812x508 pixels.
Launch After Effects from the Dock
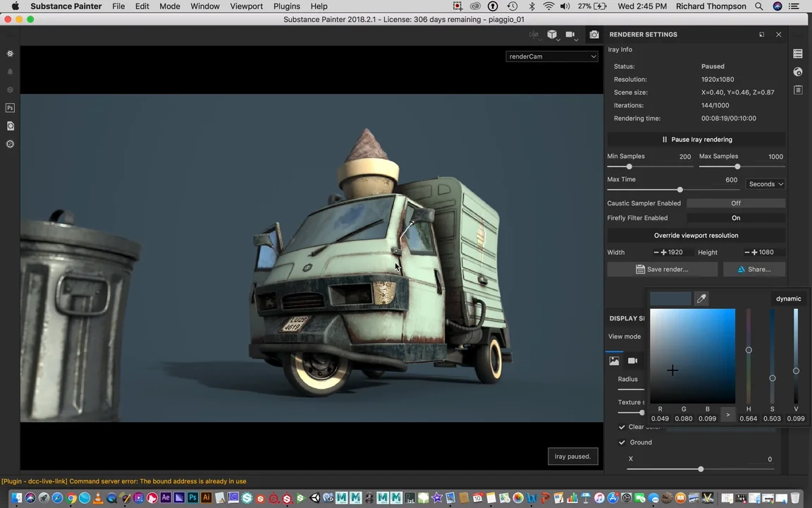[x=166, y=497]
